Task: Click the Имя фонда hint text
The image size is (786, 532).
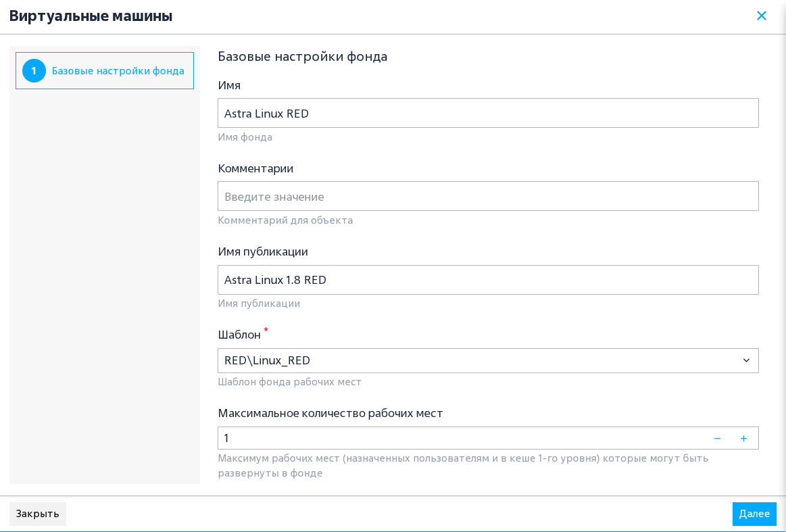Action: [245, 137]
